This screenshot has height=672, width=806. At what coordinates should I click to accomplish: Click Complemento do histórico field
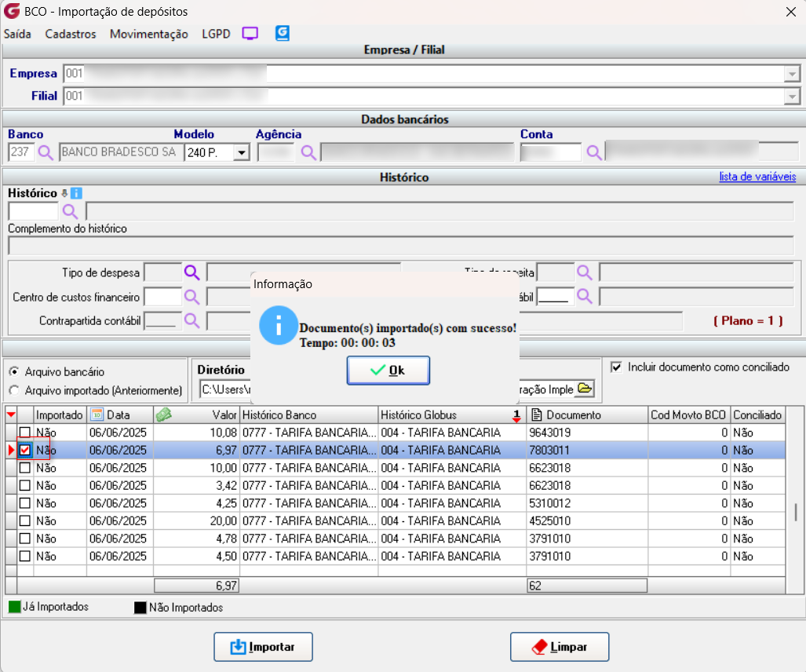tap(401, 246)
